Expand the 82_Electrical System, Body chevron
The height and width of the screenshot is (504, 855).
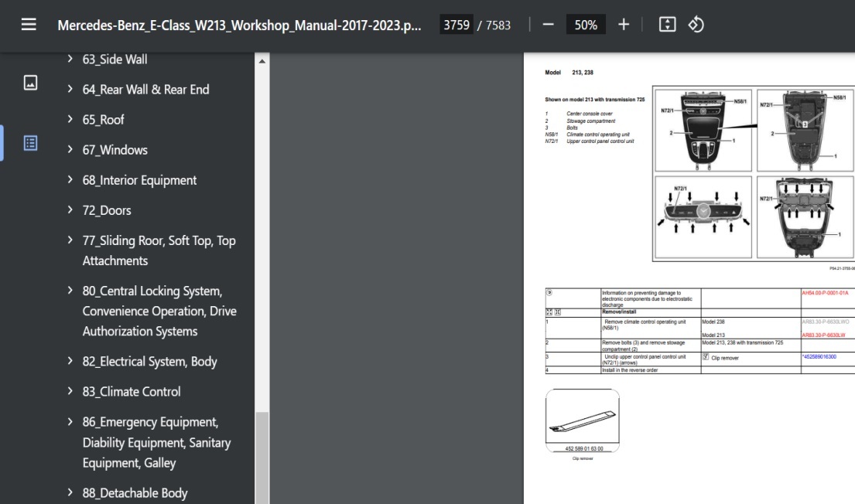click(70, 361)
